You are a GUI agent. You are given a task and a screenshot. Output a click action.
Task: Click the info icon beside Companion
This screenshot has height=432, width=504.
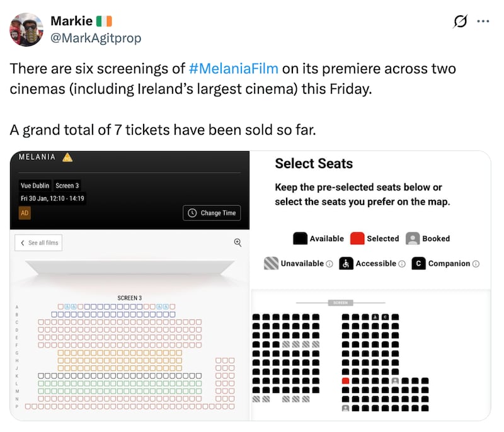pyautogui.click(x=476, y=264)
